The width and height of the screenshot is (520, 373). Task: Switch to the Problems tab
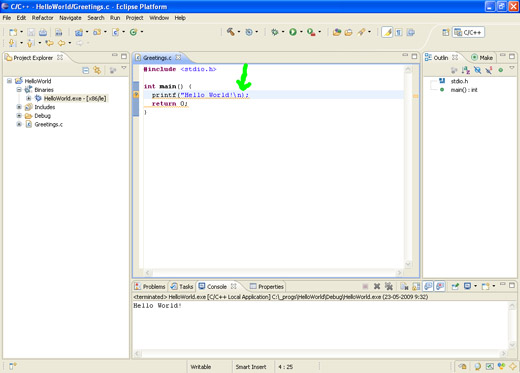point(150,286)
